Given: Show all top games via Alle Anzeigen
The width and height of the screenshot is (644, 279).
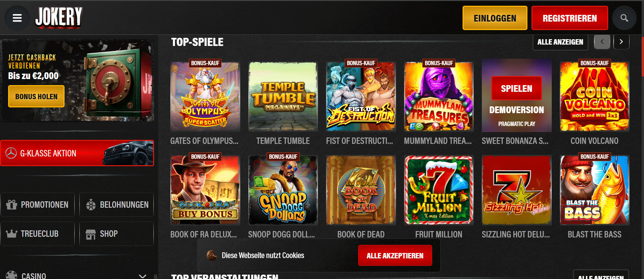Looking at the screenshot, I should click(x=560, y=42).
